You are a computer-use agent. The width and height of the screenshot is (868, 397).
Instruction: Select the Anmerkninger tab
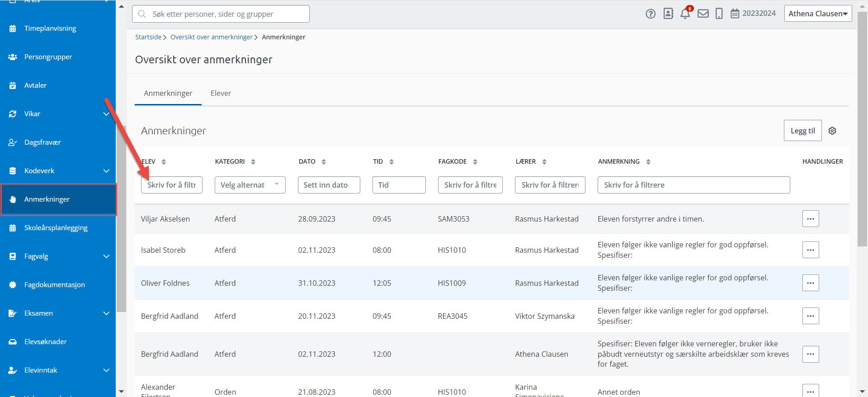[x=168, y=93]
